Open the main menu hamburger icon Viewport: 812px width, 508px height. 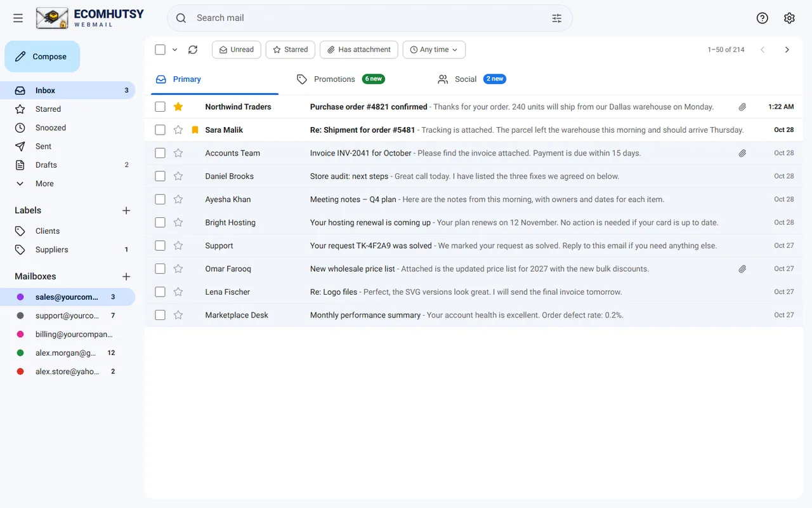point(18,18)
